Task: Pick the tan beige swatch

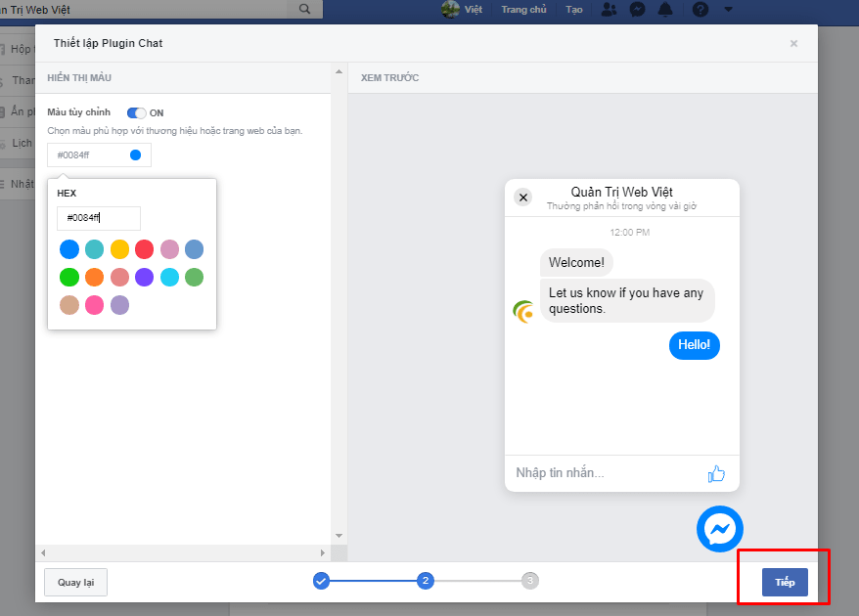Action: point(69,305)
